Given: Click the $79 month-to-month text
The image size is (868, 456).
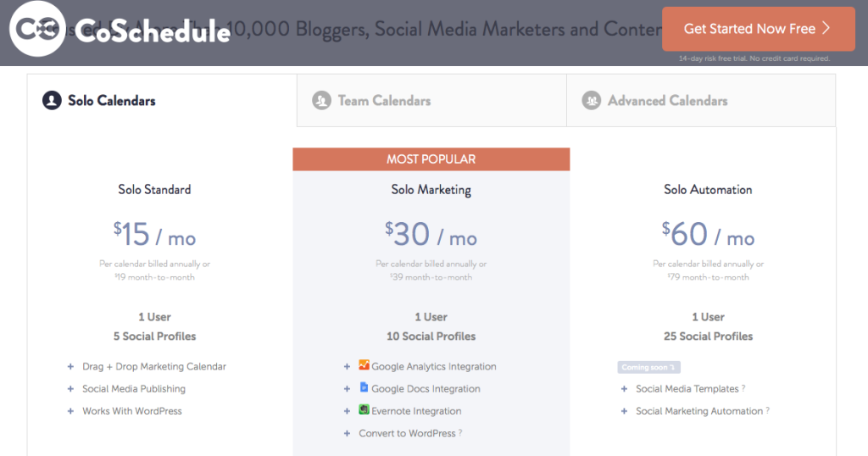Looking at the screenshot, I should pos(708,277).
